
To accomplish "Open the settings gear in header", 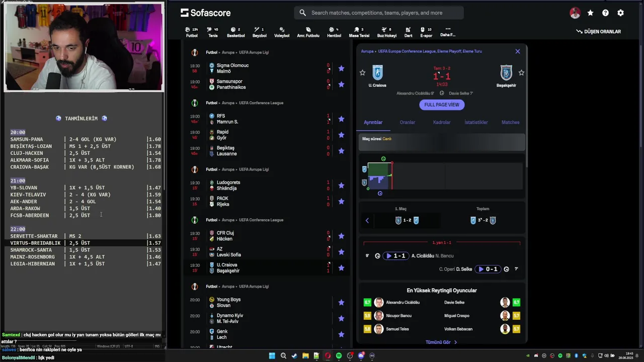I will [620, 13].
